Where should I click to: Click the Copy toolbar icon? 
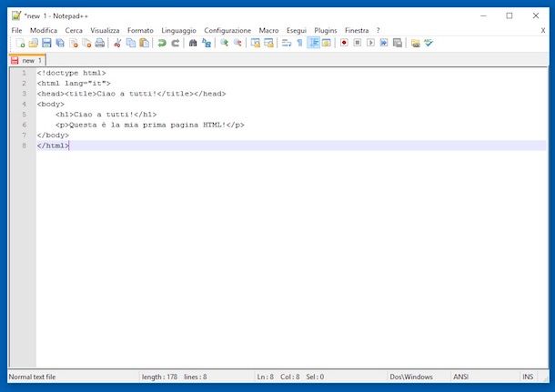click(x=131, y=43)
